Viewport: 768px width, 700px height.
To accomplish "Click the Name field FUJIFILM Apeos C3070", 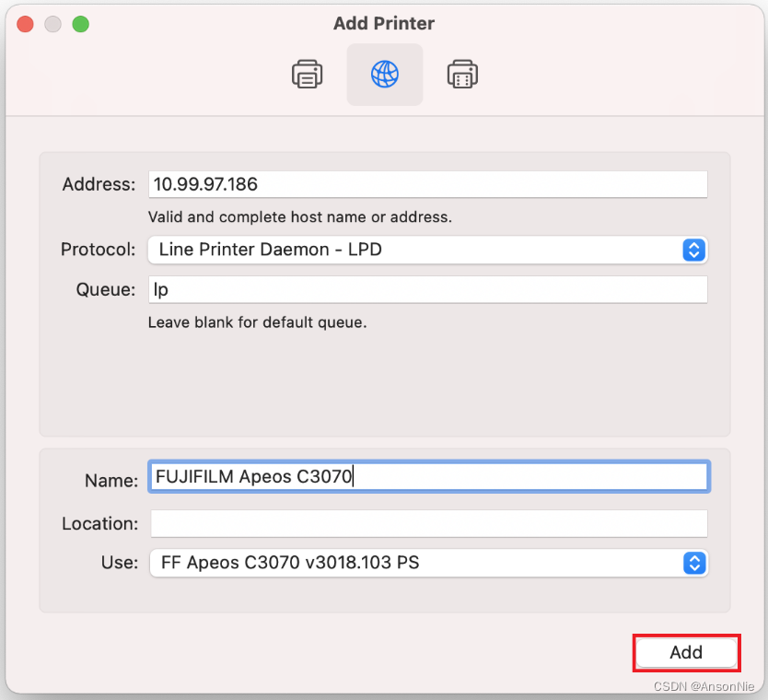I will click(x=429, y=476).
